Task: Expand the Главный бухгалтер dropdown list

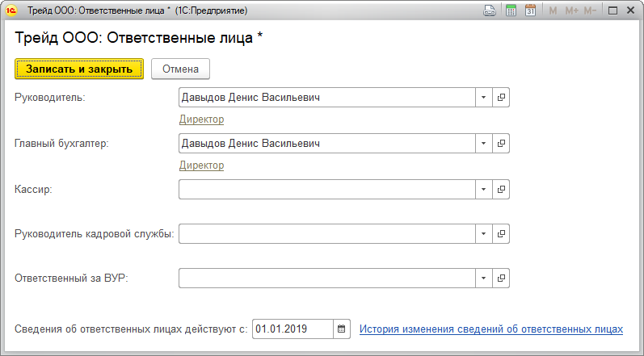Action: tap(483, 144)
